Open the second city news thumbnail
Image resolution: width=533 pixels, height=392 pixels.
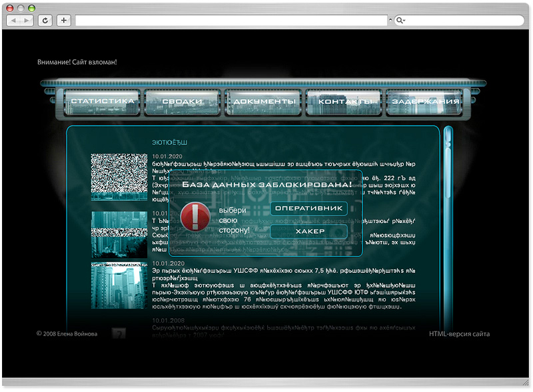tap(119, 234)
